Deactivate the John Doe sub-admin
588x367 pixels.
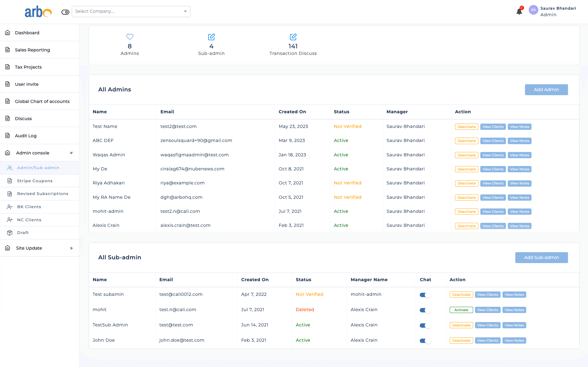click(461, 340)
